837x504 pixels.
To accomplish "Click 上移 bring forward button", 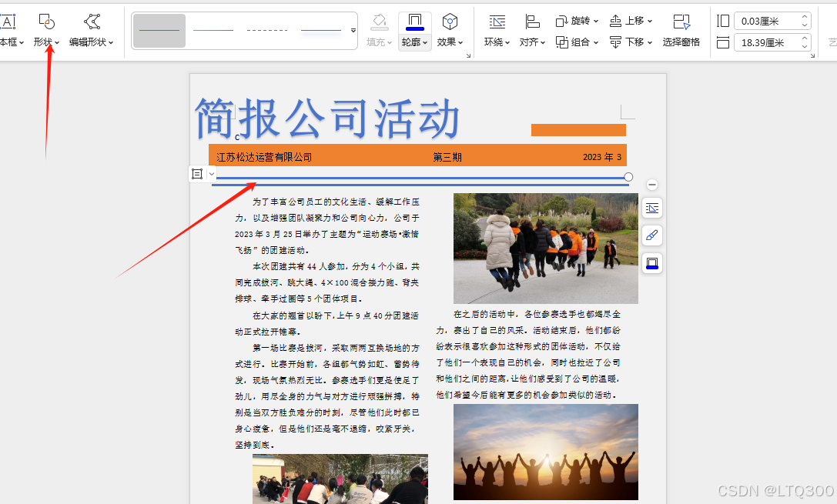I will point(627,21).
